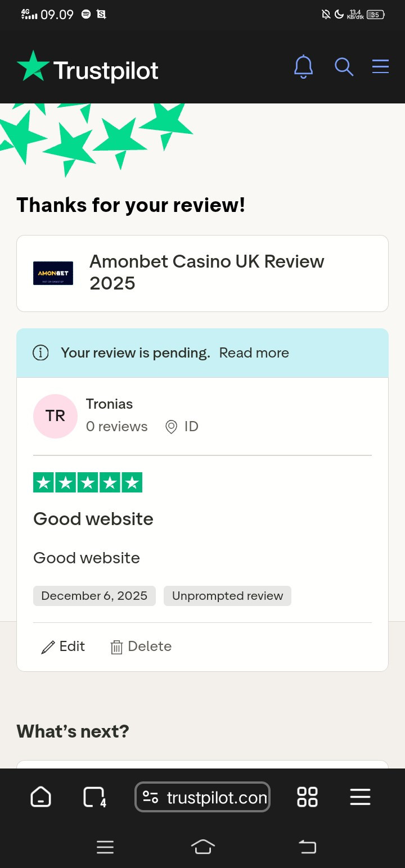Open the browser bottom hamburger menu

[360, 797]
